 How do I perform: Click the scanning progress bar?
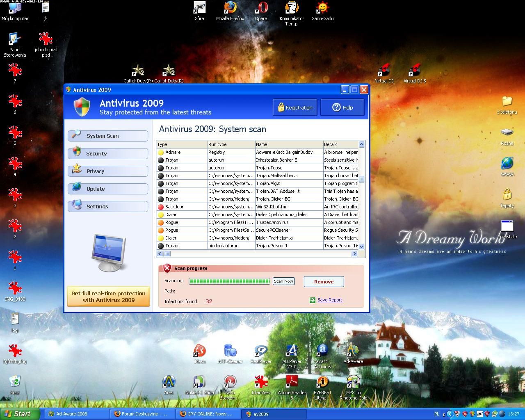(229, 281)
